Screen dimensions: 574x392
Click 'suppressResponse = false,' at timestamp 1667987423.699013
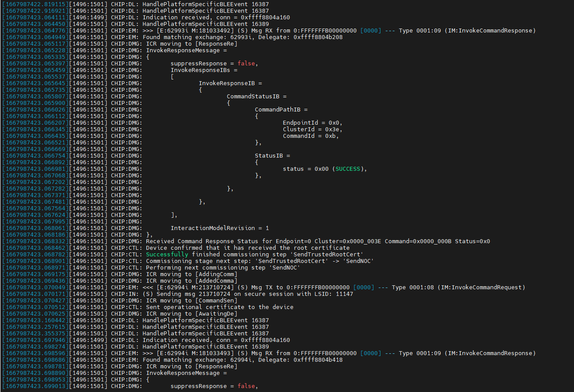(x=215, y=386)
